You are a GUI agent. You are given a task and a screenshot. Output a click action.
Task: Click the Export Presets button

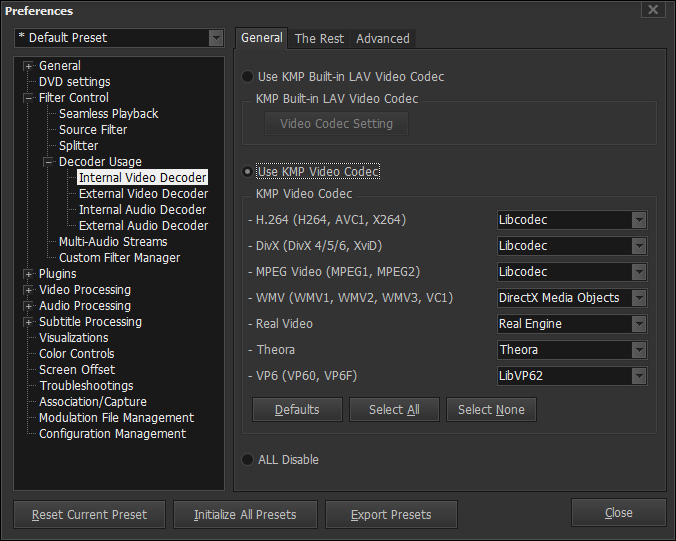[391, 515]
